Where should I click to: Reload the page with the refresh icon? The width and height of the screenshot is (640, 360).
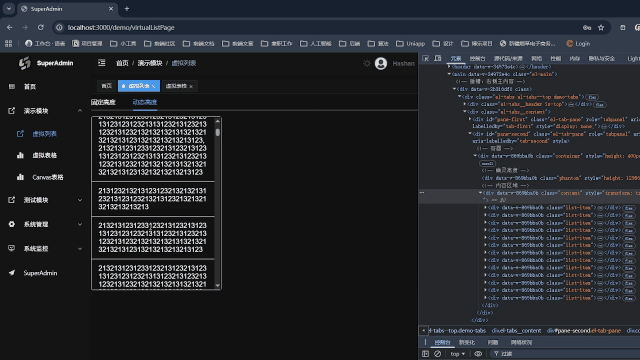point(40,27)
